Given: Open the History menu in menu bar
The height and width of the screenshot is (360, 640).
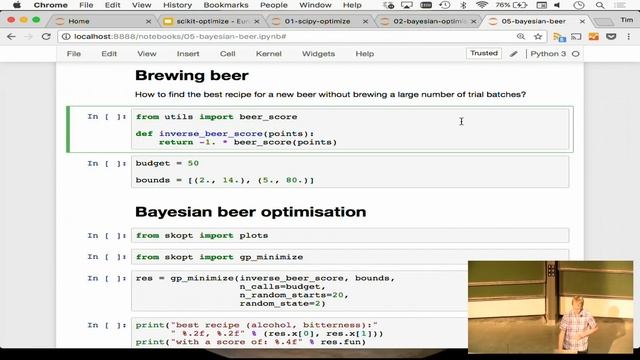Looking at the screenshot, I should pyautogui.click(x=177, y=5).
